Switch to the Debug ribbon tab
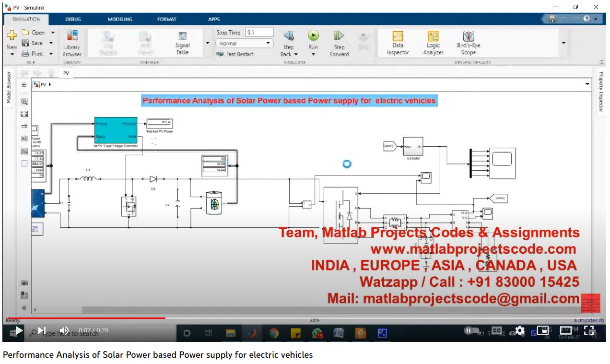Image resolution: width=610 pixels, height=364 pixels. point(73,19)
